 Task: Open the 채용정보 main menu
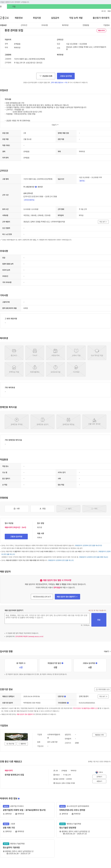pyautogui.click(x=19, y=18)
